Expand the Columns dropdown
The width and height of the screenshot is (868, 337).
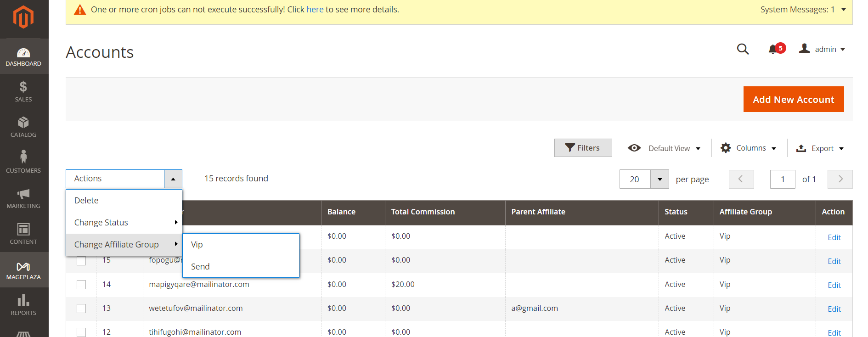749,148
